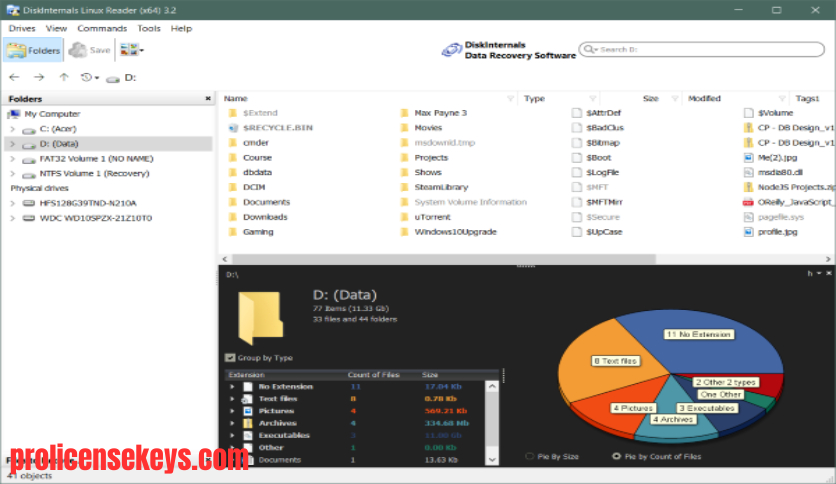Expand the No Extension row in table
The width and height of the screenshot is (836, 484).
click(x=232, y=387)
